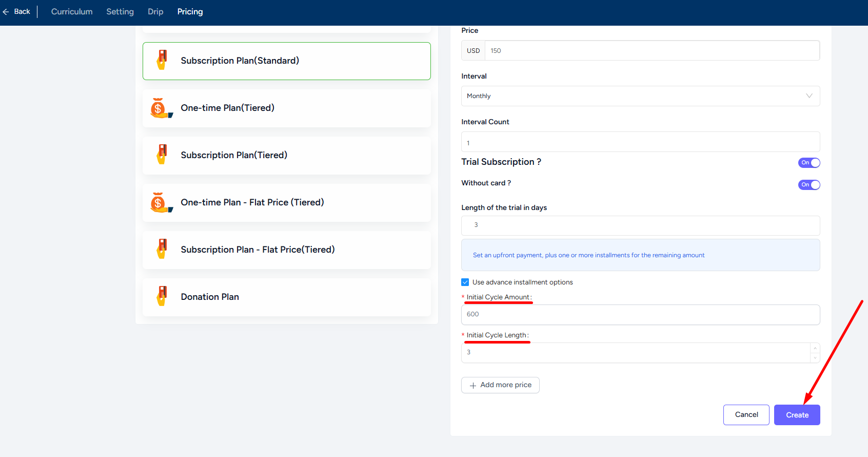The width and height of the screenshot is (868, 457).
Task: Pick Subscription Plan - Flat Price(Tiered)
Action: (x=287, y=250)
